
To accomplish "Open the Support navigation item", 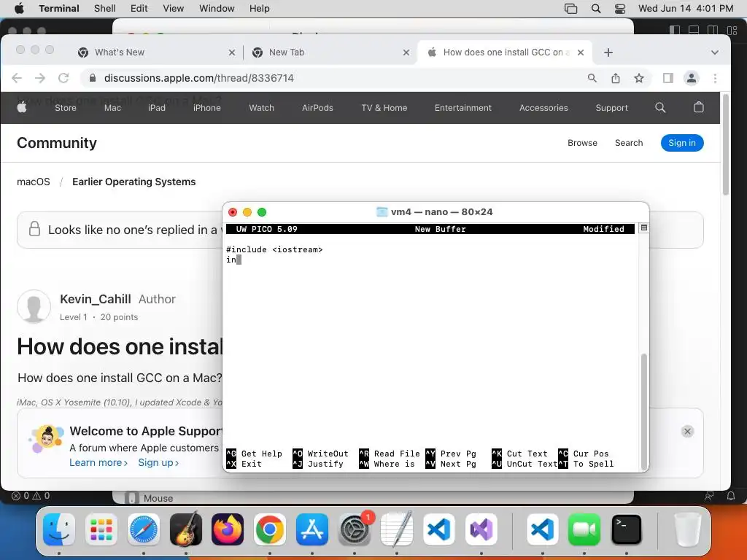I will tap(612, 108).
